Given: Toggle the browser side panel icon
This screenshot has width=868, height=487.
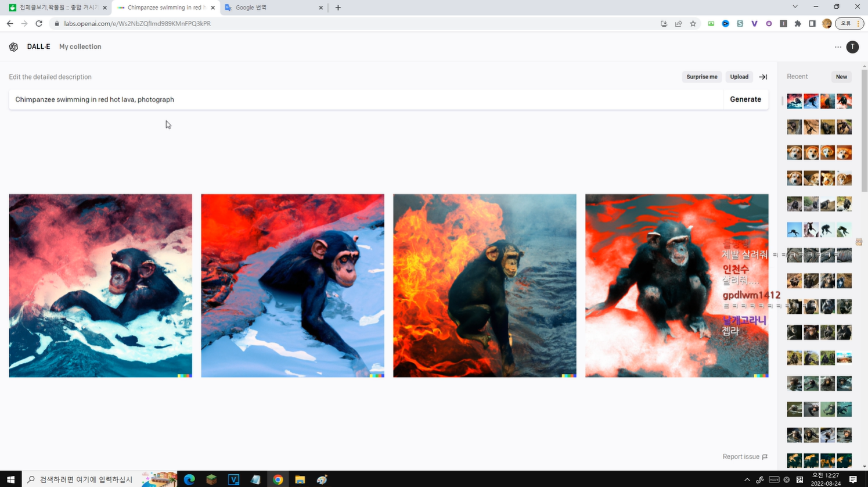Looking at the screenshot, I should tap(812, 24).
